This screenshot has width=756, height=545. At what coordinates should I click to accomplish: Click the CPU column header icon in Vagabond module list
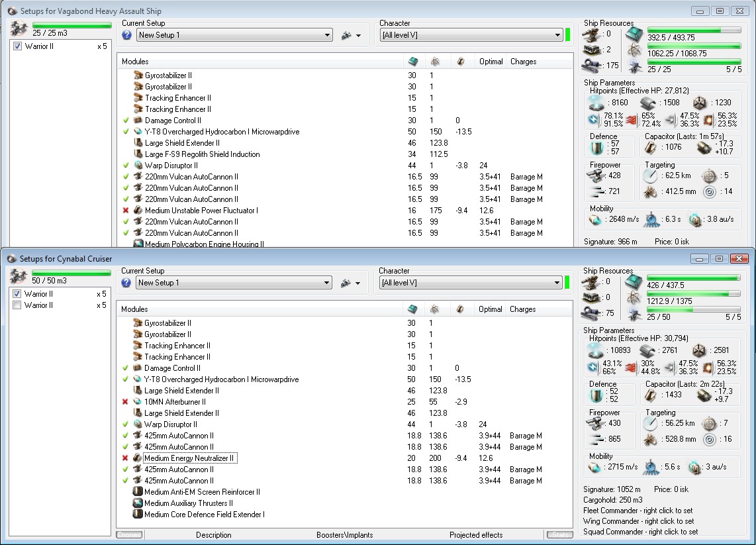coord(413,62)
